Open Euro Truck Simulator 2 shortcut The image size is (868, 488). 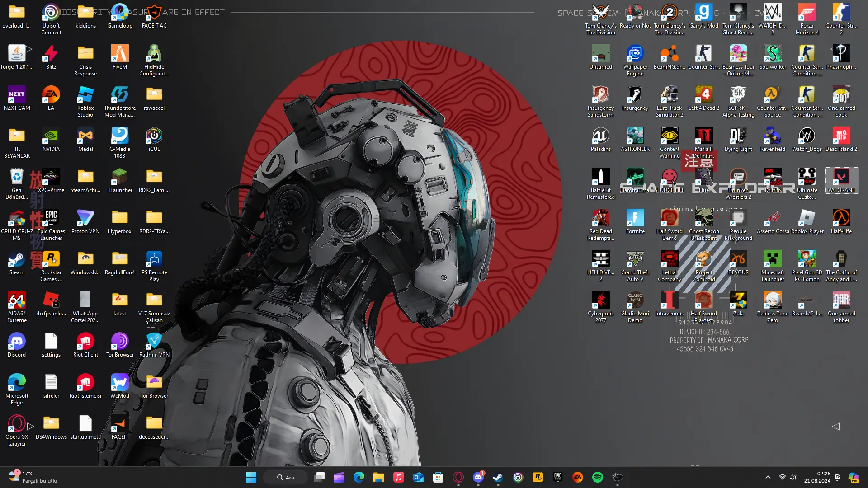pos(670,101)
